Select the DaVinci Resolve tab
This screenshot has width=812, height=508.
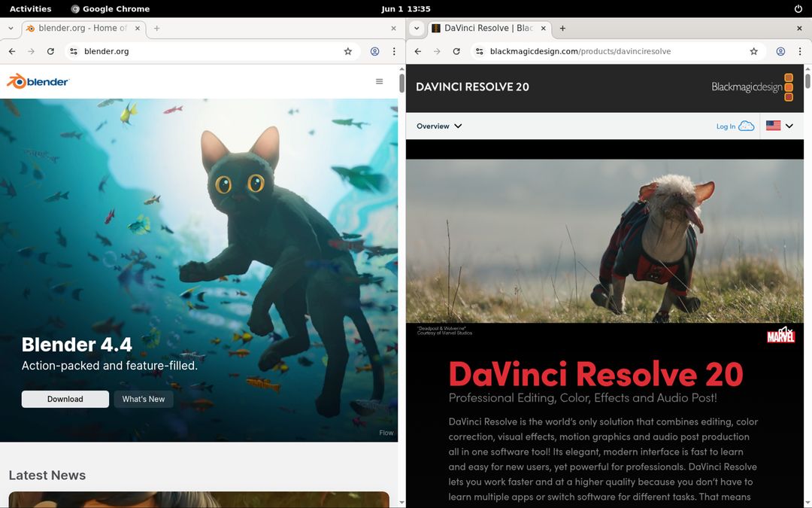489,29
